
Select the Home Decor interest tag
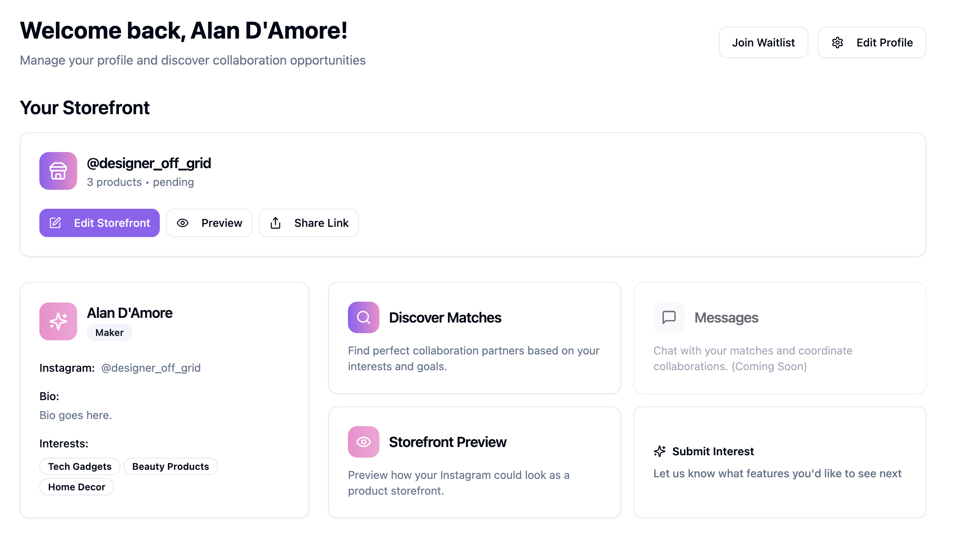[77, 487]
